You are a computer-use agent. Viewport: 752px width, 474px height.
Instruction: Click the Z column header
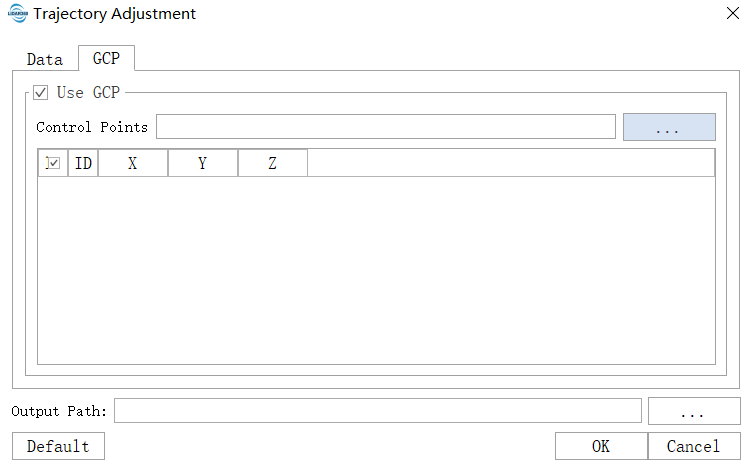point(273,163)
